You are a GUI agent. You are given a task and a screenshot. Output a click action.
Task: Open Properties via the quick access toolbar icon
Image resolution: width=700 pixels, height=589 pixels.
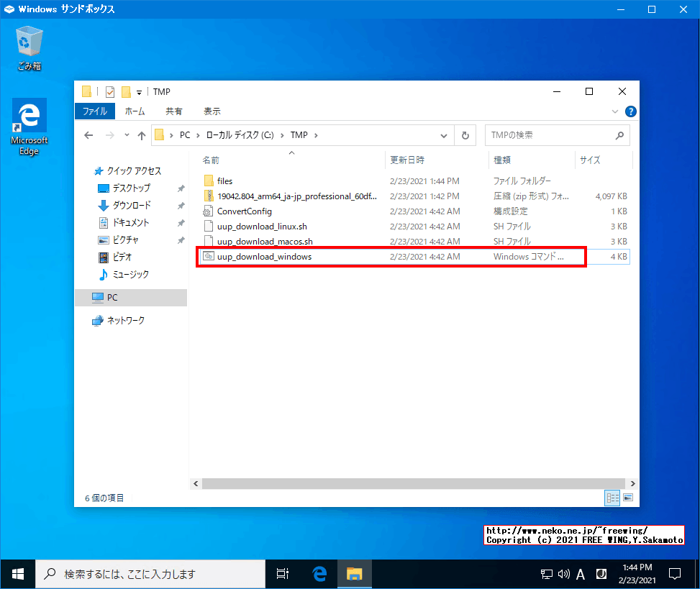(109, 92)
